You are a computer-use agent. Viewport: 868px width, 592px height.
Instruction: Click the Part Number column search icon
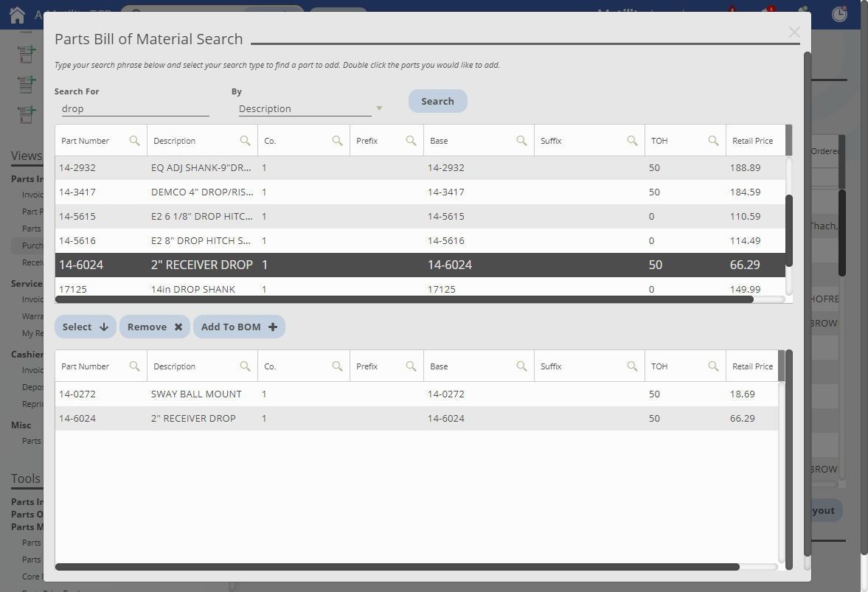click(135, 140)
